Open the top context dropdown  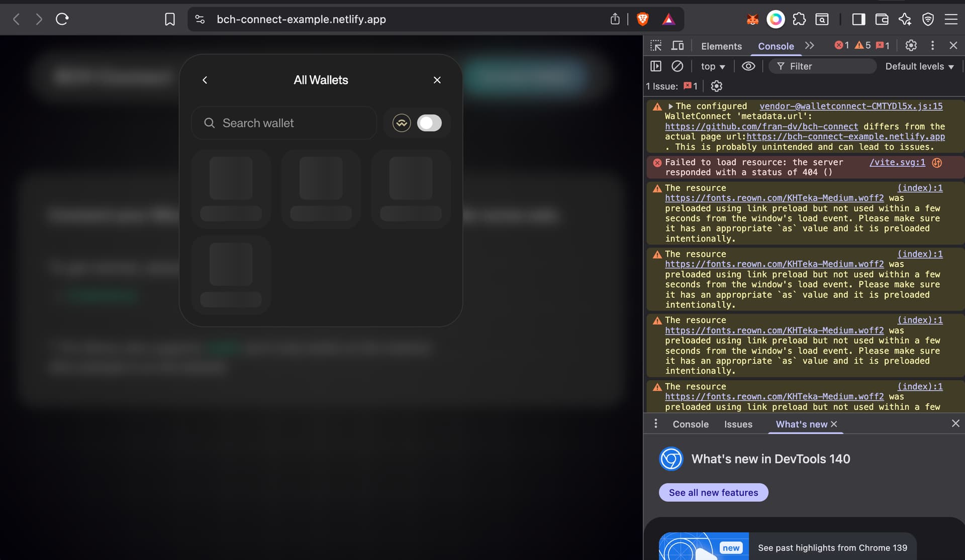coord(713,66)
